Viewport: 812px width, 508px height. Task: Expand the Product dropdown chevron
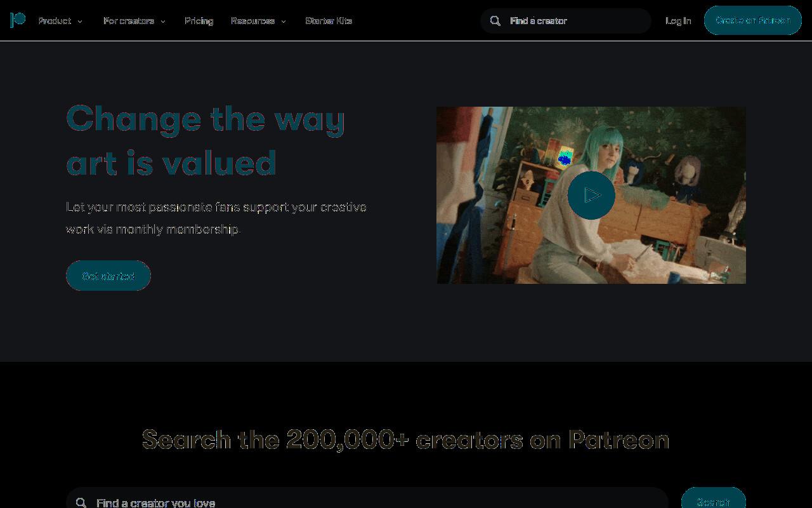pos(80,22)
